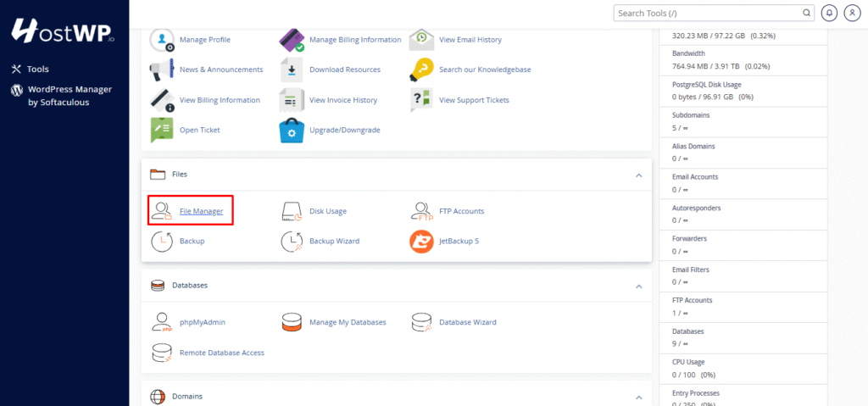Click the phpMyAdmin icon
Image resolution: width=868 pixels, height=406 pixels.
[x=161, y=322]
